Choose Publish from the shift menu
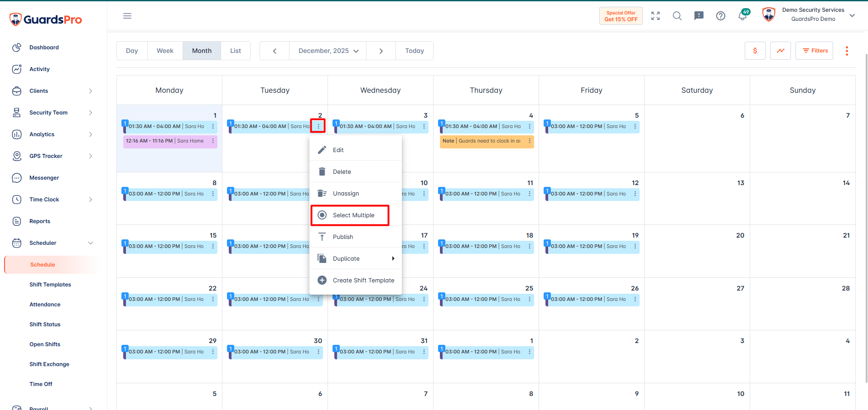Viewport: 868px width, 410px height. click(356, 237)
